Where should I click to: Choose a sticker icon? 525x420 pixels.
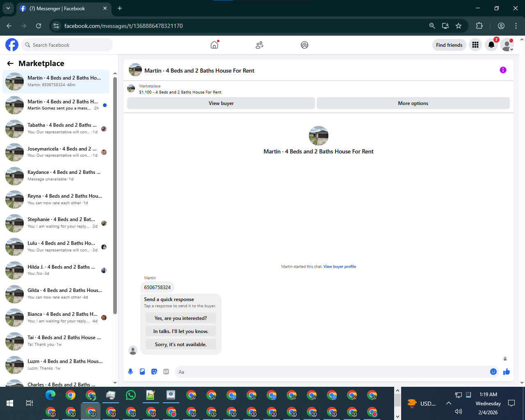point(154,372)
